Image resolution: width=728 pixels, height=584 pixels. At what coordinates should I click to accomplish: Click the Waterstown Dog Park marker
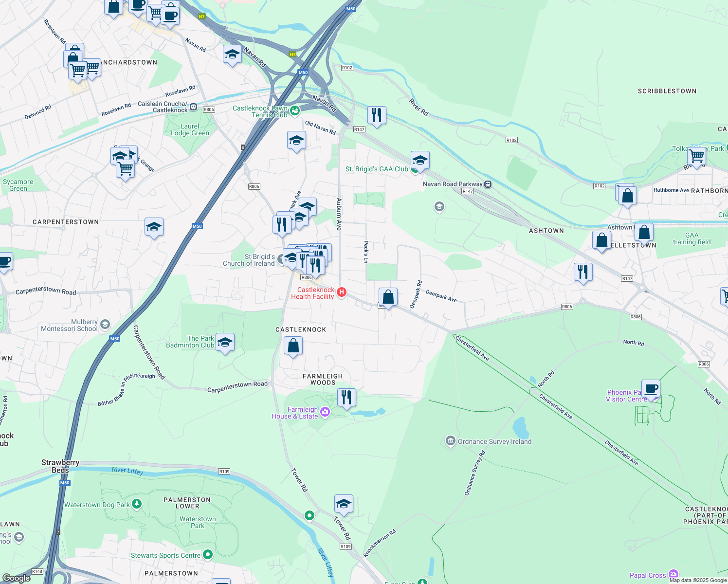137,504
